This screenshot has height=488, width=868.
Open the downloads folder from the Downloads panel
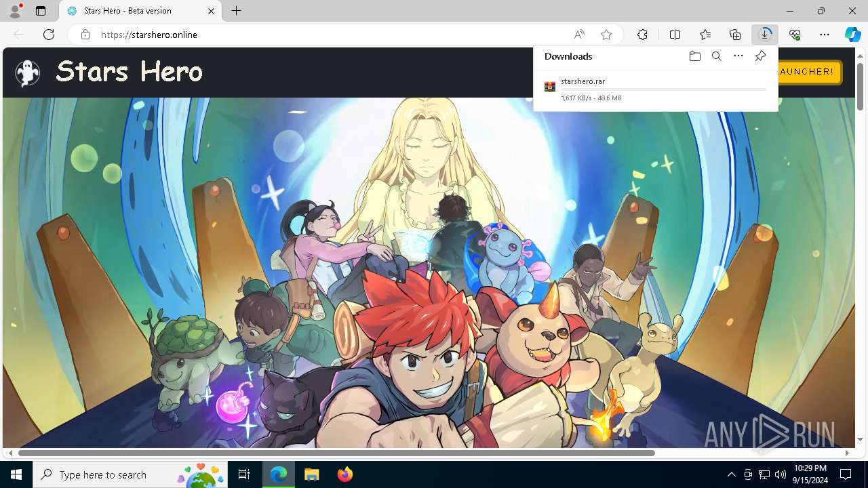pos(694,56)
